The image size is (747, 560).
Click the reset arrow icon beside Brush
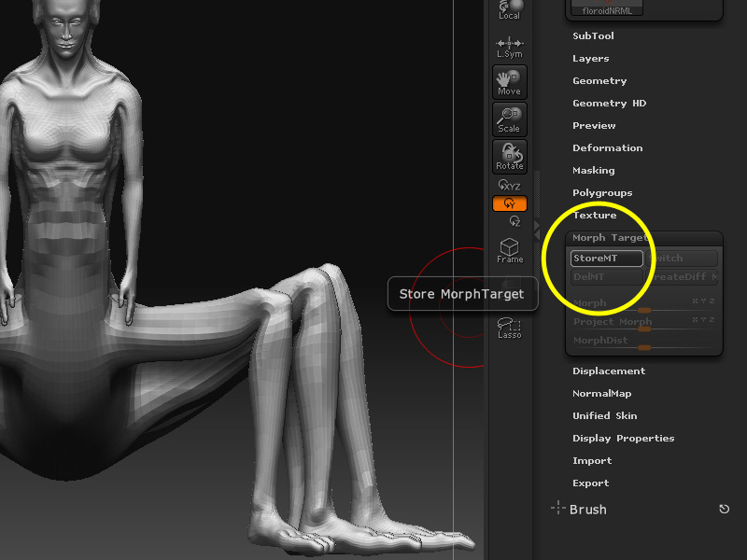click(x=724, y=509)
